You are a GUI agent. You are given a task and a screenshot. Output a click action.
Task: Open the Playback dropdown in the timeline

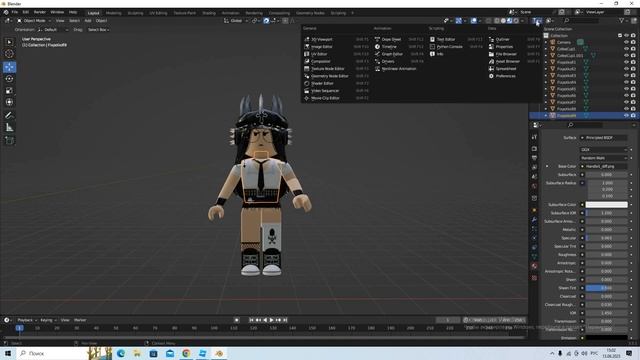click(x=27, y=320)
